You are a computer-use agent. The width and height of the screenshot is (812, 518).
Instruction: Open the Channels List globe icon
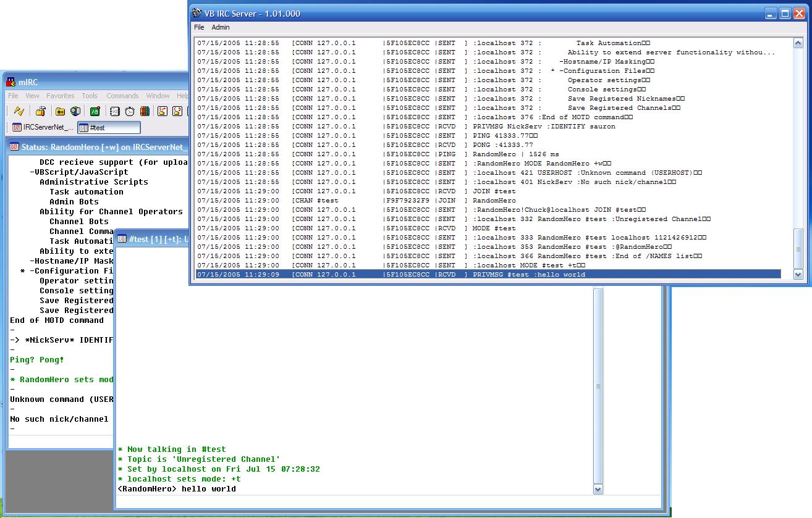tap(75, 111)
